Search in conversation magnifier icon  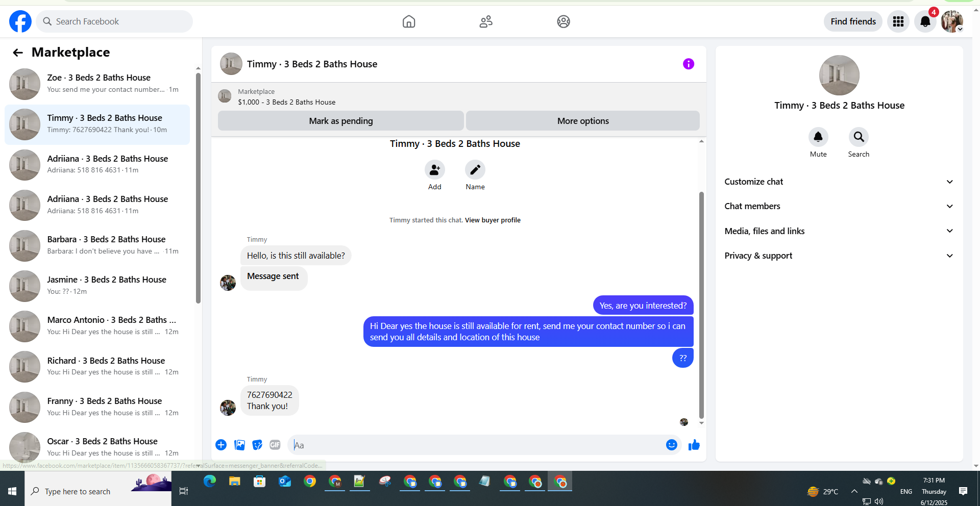pyautogui.click(x=859, y=137)
